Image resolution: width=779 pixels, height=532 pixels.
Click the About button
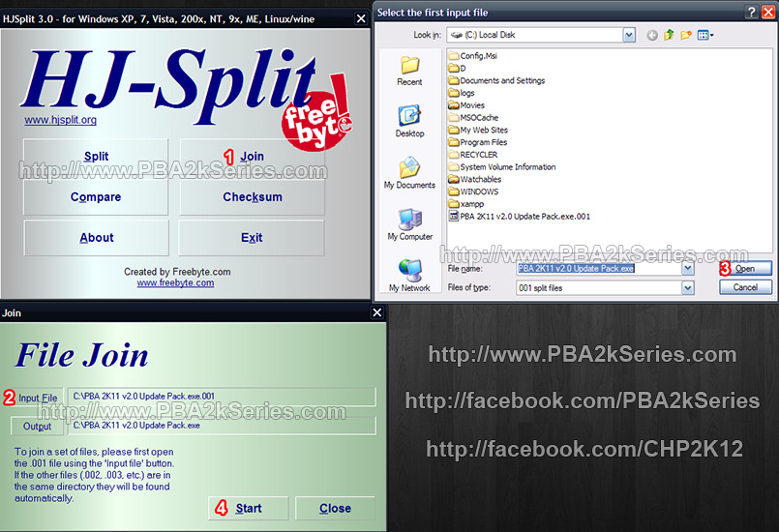click(x=96, y=238)
